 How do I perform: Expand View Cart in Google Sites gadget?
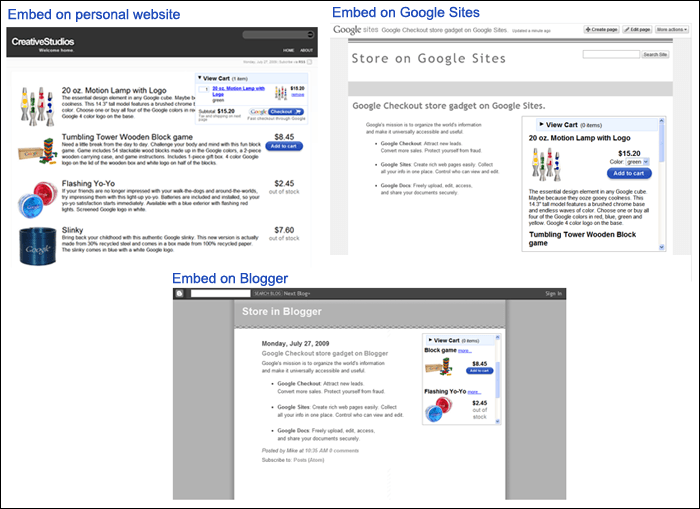(541, 125)
